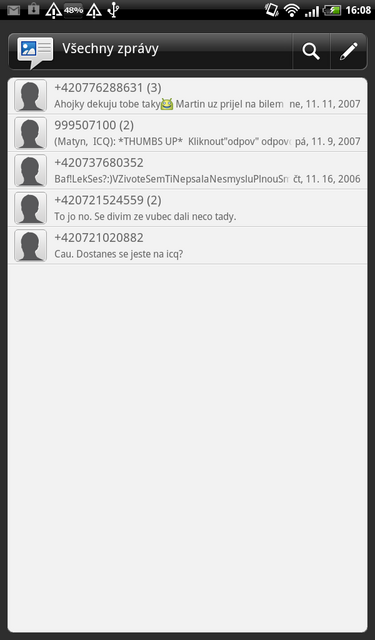This screenshot has width=375, height=640.
Task: Open the 999507100 ICQ thread
Action: click(187, 133)
